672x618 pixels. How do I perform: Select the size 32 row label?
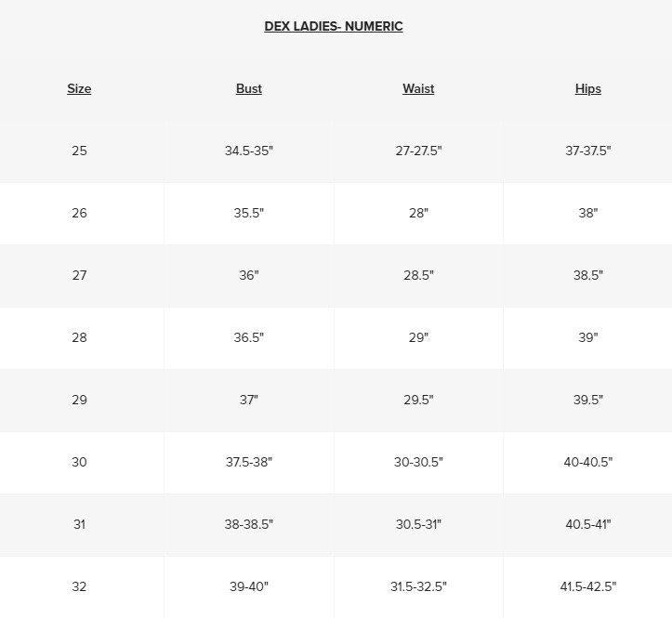point(79,586)
